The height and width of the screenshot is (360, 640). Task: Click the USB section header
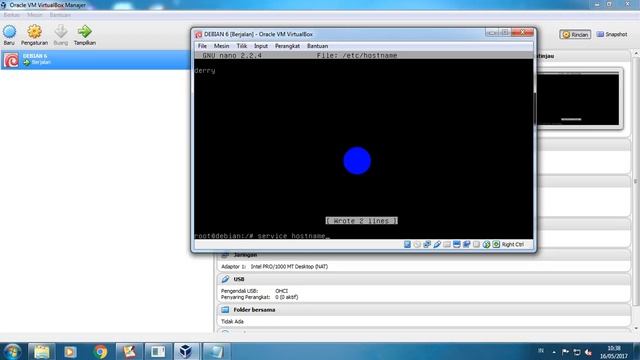[x=424, y=279]
